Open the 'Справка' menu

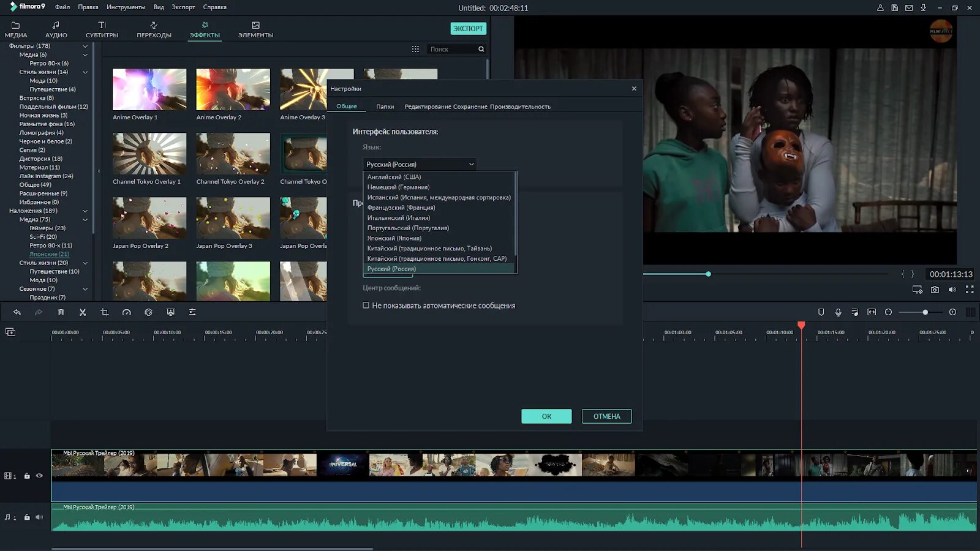click(x=215, y=7)
